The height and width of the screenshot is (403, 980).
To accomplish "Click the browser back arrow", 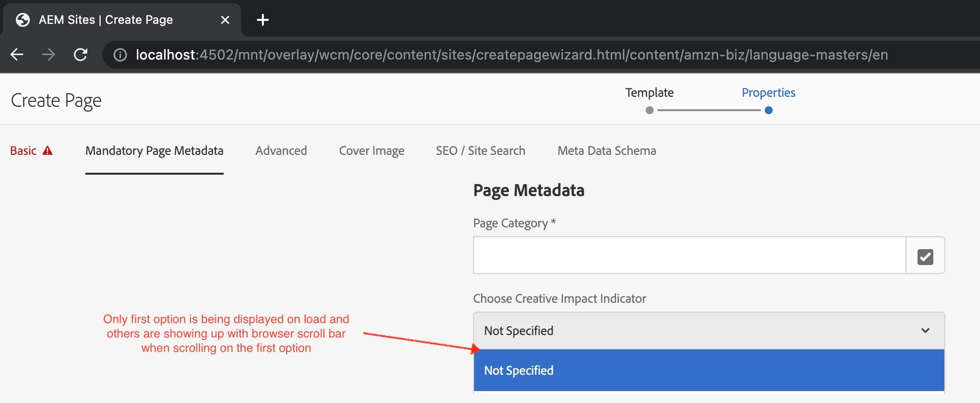I will tap(17, 55).
